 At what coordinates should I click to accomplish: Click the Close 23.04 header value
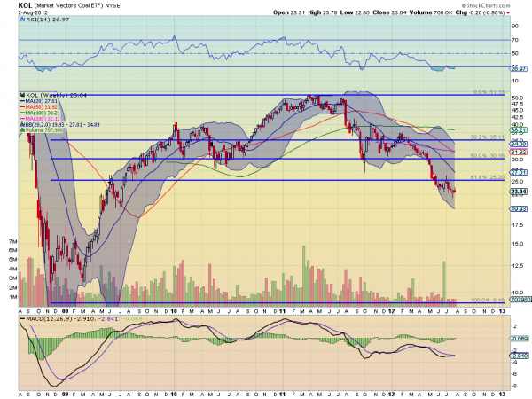[x=389, y=12]
